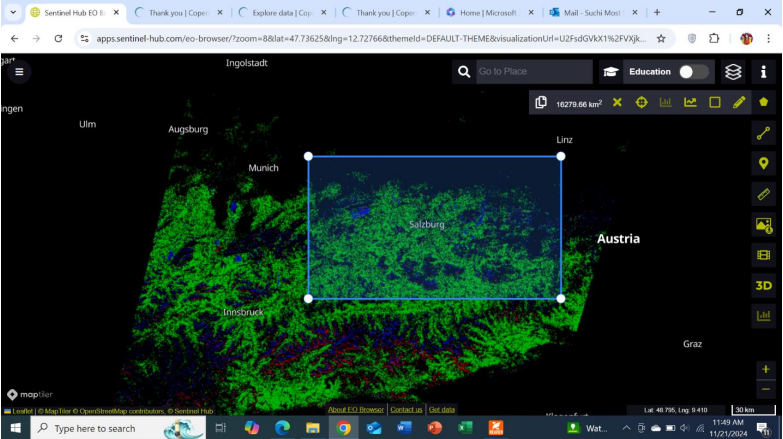
Task: Click the browser back arrow
Action: pos(14,38)
